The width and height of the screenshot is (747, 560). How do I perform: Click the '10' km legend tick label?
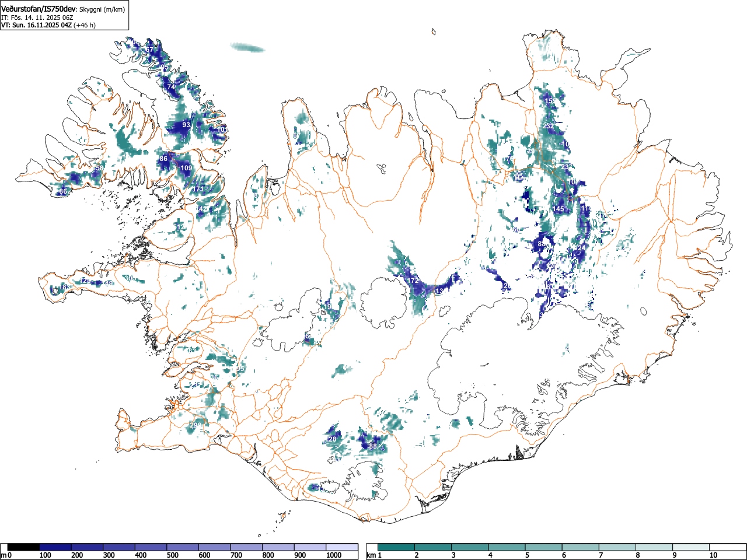point(713,555)
